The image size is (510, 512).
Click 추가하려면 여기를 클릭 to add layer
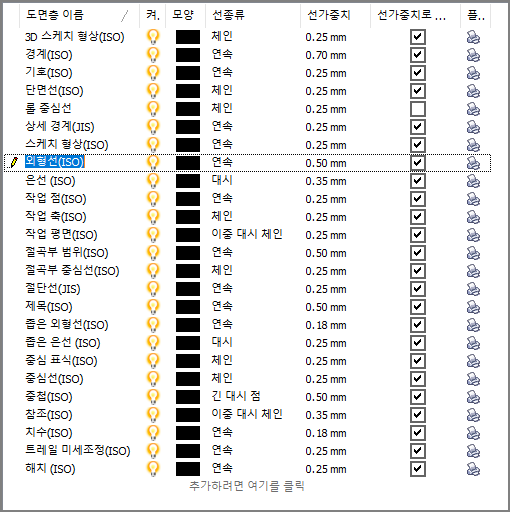tap(247, 486)
